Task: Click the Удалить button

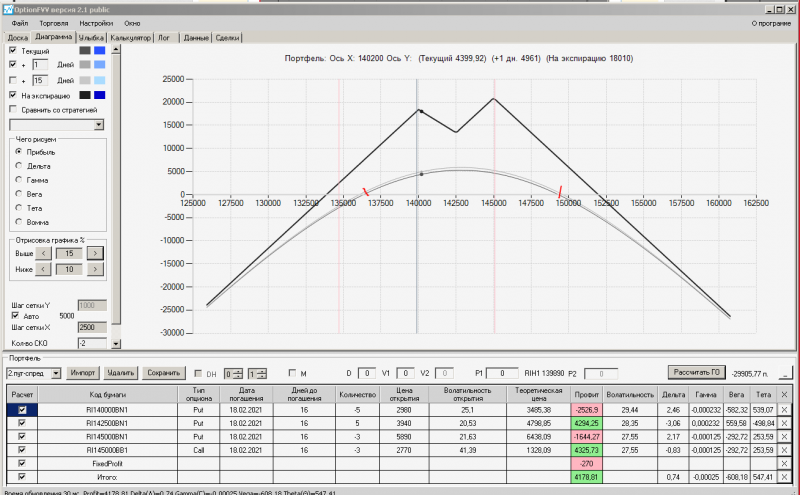Action: pyautogui.click(x=120, y=373)
